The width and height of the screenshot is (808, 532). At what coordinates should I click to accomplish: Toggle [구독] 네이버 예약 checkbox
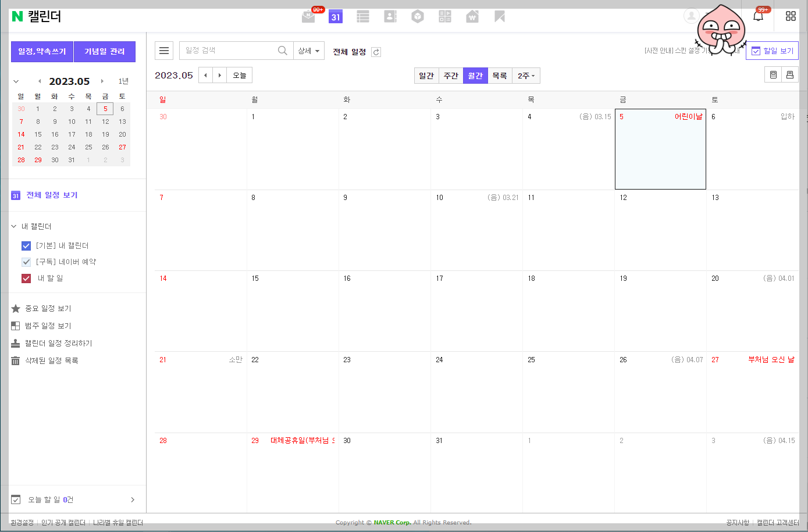click(26, 262)
